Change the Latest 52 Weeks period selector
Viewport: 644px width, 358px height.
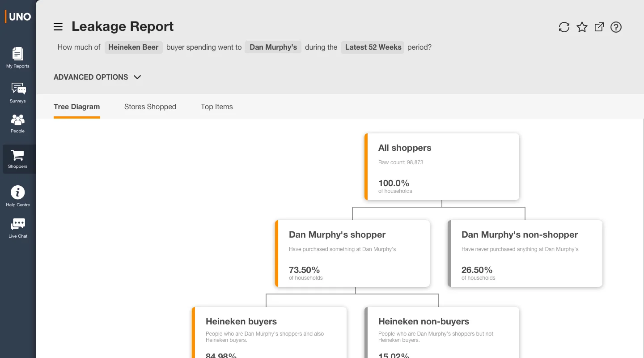coord(373,47)
